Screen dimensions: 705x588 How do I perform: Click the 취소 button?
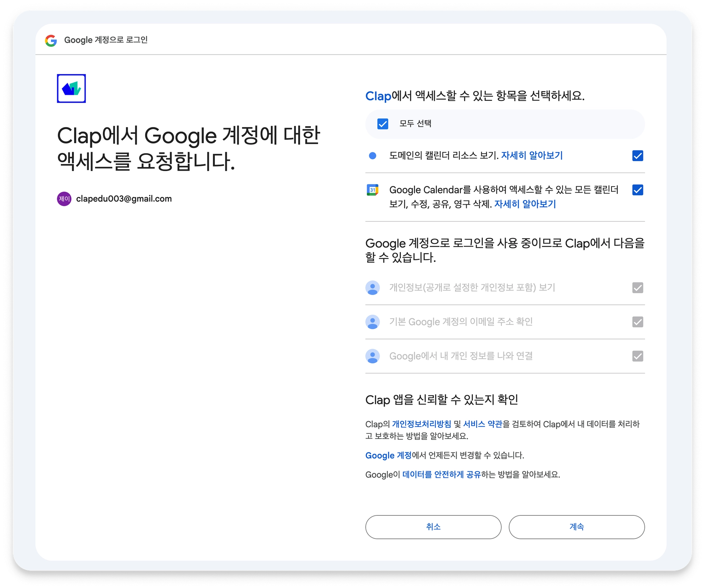click(x=433, y=527)
